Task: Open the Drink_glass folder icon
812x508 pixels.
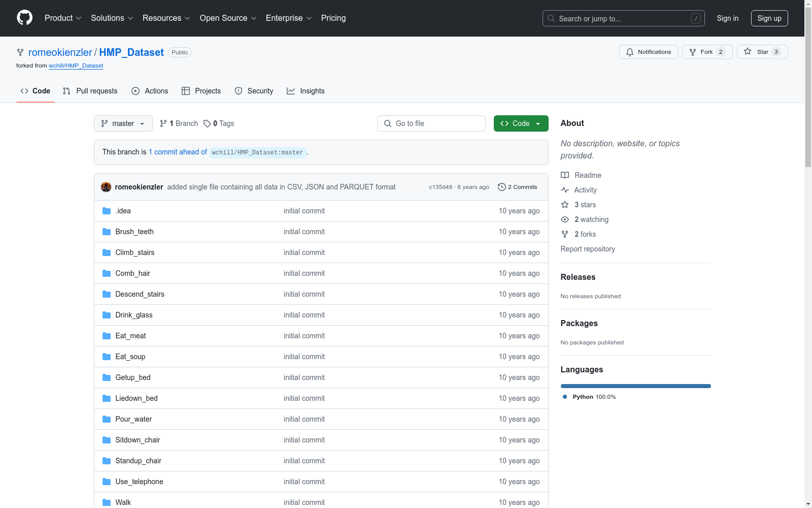Action: pos(107,315)
